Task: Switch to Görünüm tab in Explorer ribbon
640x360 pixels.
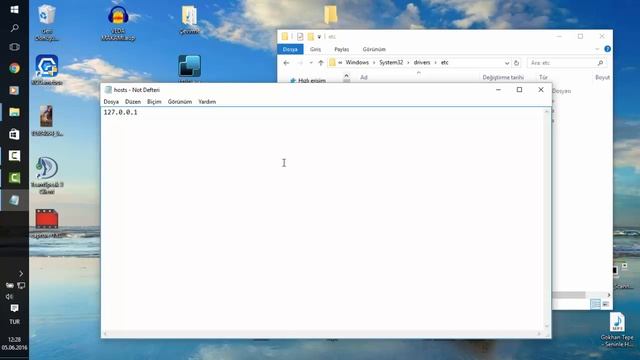Action: [374, 49]
